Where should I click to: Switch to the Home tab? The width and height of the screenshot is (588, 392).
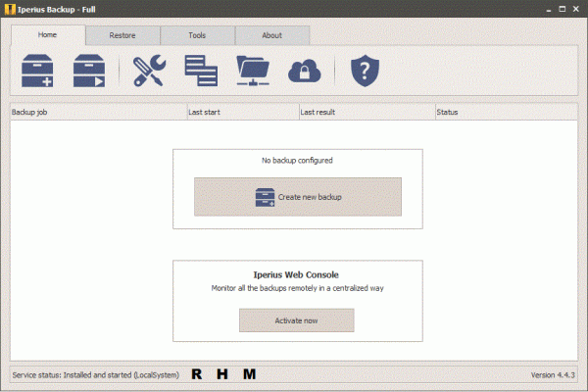(48, 35)
